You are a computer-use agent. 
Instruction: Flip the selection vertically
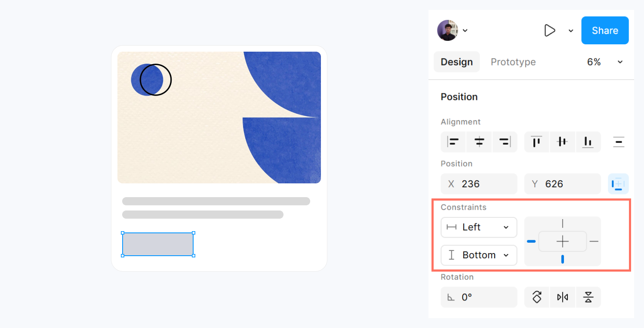[x=588, y=297]
